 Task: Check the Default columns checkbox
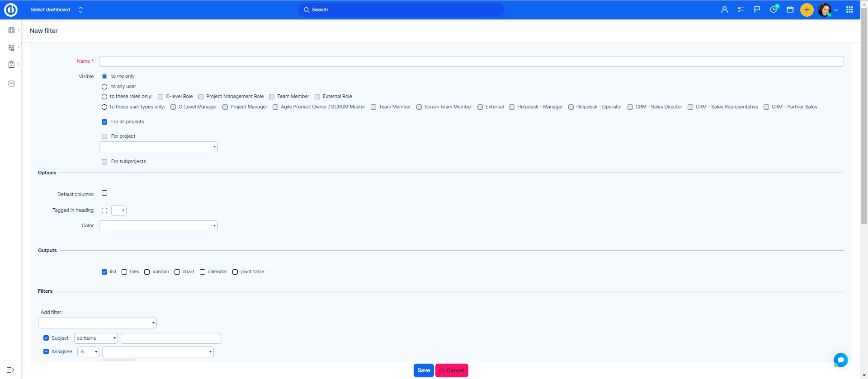point(104,193)
